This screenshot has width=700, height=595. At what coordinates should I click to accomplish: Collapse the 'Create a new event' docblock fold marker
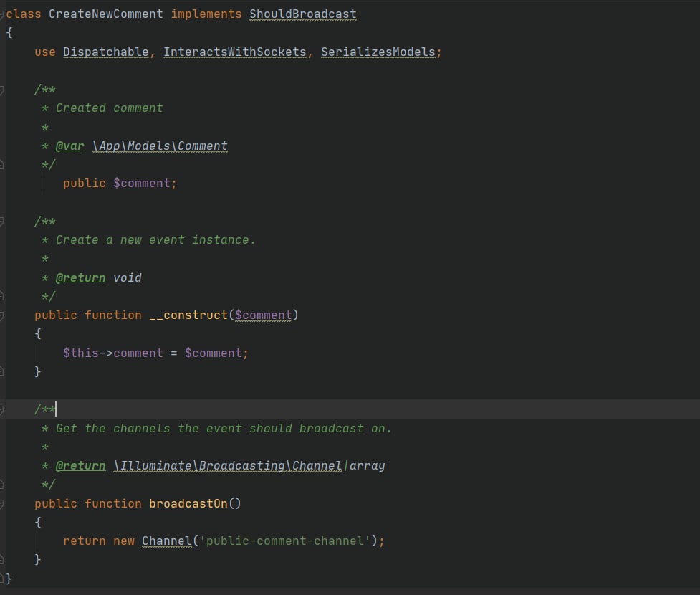(x=1, y=221)
